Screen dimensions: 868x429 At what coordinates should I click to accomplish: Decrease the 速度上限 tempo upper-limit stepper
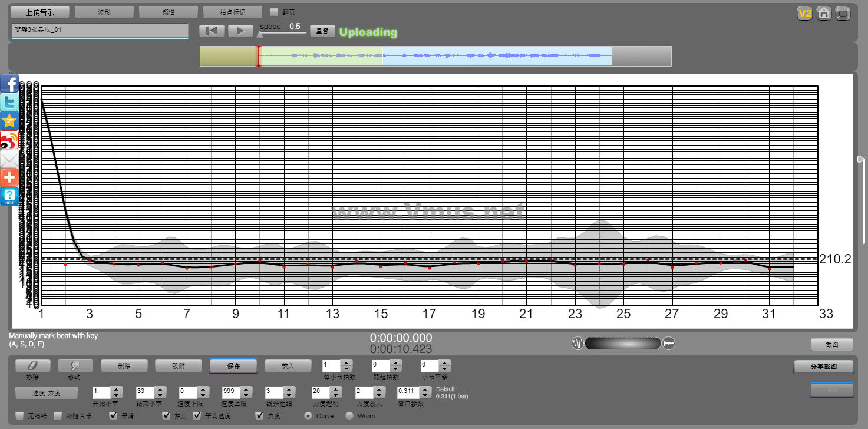click(246, 395)
